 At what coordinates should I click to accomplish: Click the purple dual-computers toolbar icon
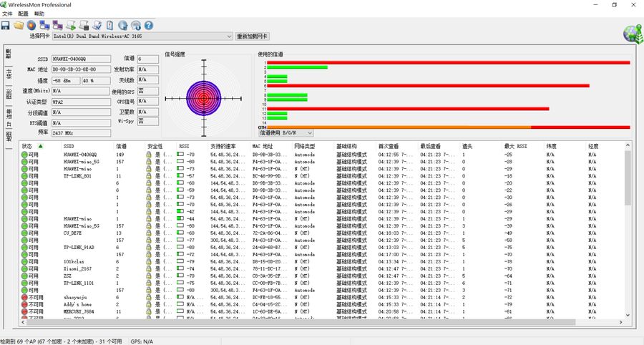click(58, 26)
